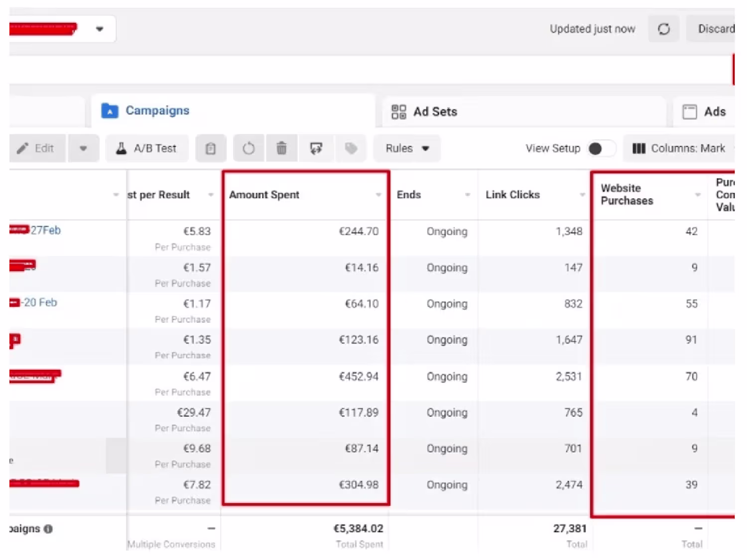Expand the dropdown arrow next to Edit
Screen dimensions: 747x560
click(x=83, y=148)
